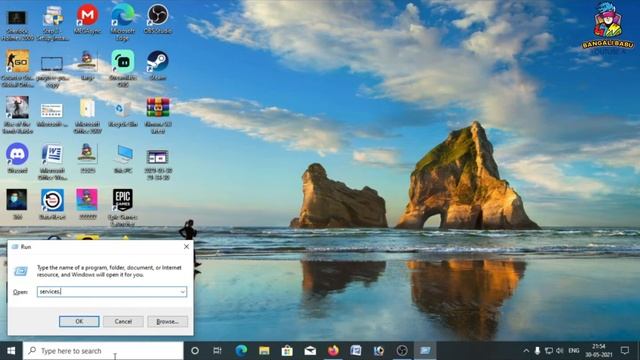Select the Rise of the Tomb Raider icon
This screenshot has width=640, height=360.
pos(17,115)
